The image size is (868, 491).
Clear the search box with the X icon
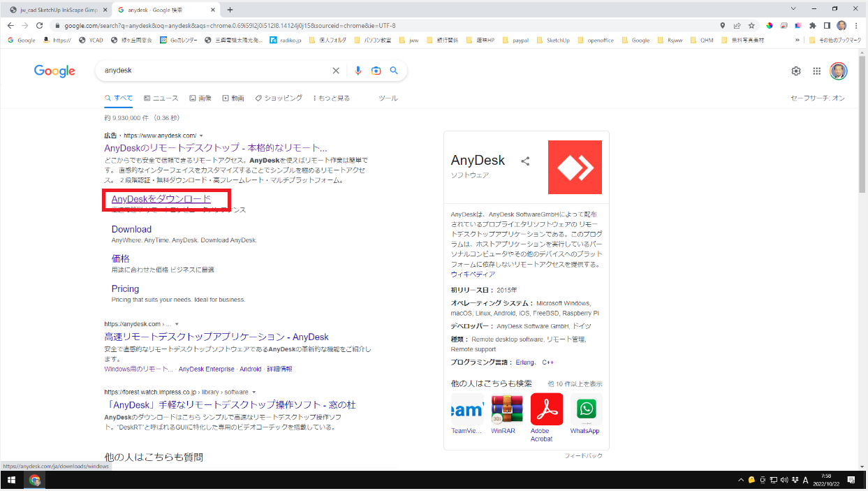[x=336, y=71]
